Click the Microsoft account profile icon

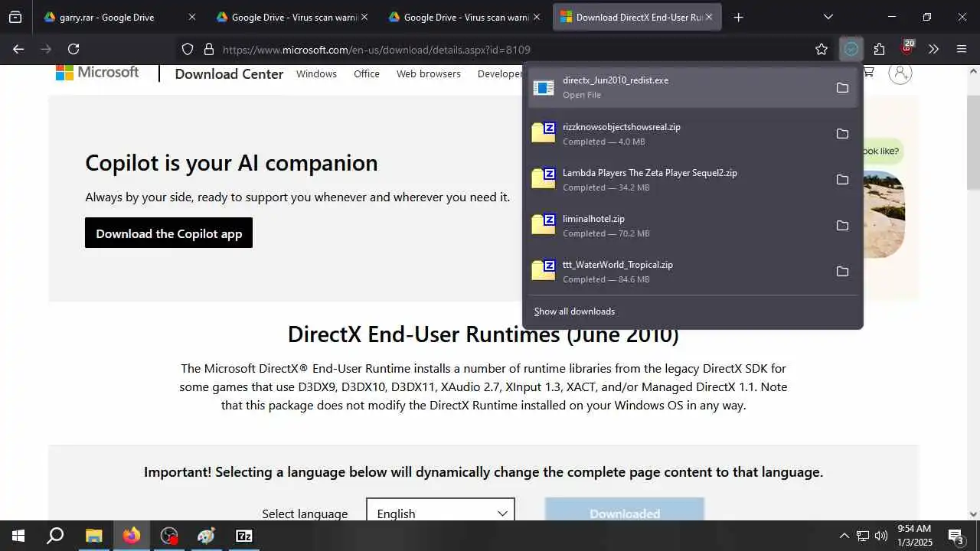[900, 73]
